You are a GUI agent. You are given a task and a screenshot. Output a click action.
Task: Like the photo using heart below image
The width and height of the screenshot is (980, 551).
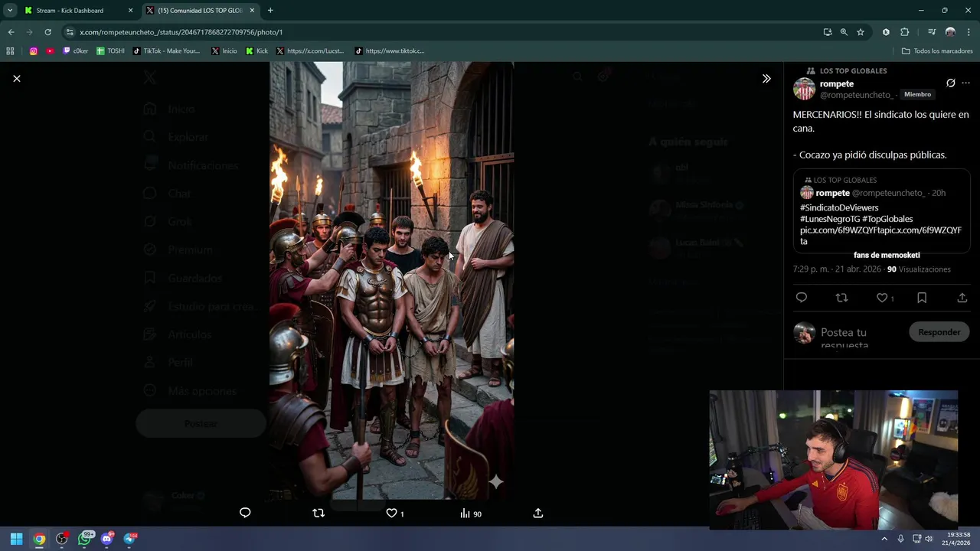[392, 513]
